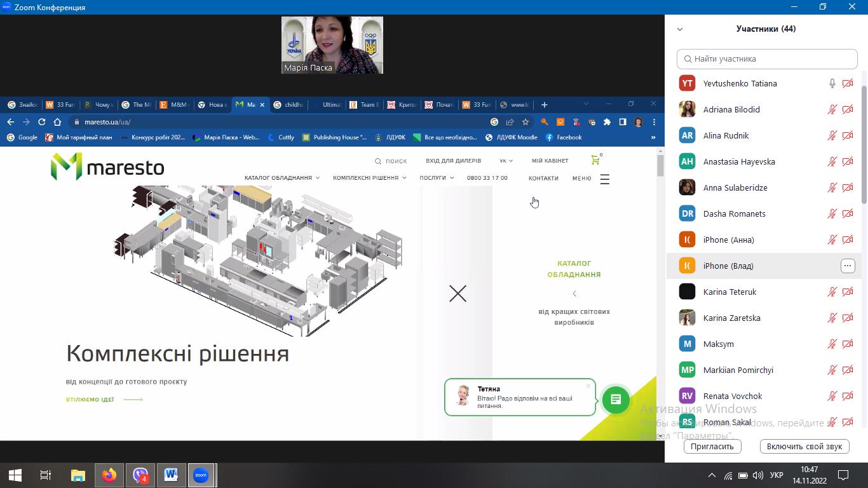
Task: Expand the КАТАЛОГ ОБЛАДНАННЯ dropdown menu
Action: (x=281, y=178)
